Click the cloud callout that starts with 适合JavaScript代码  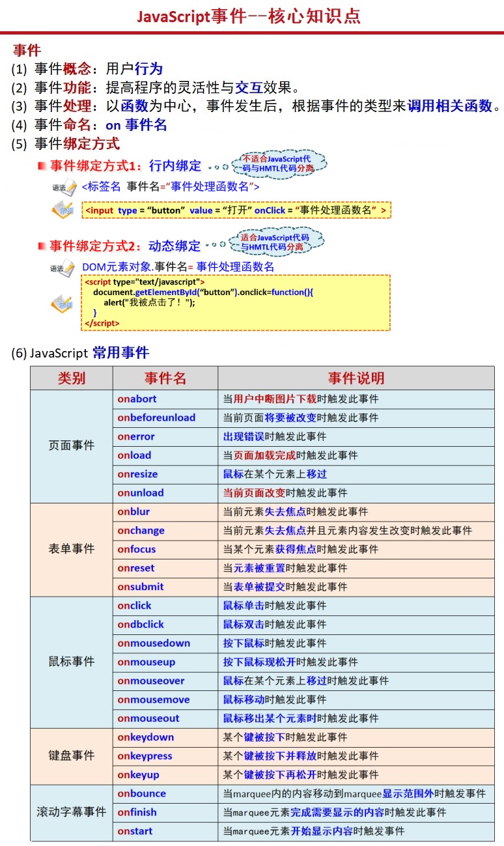click(275, 242)
